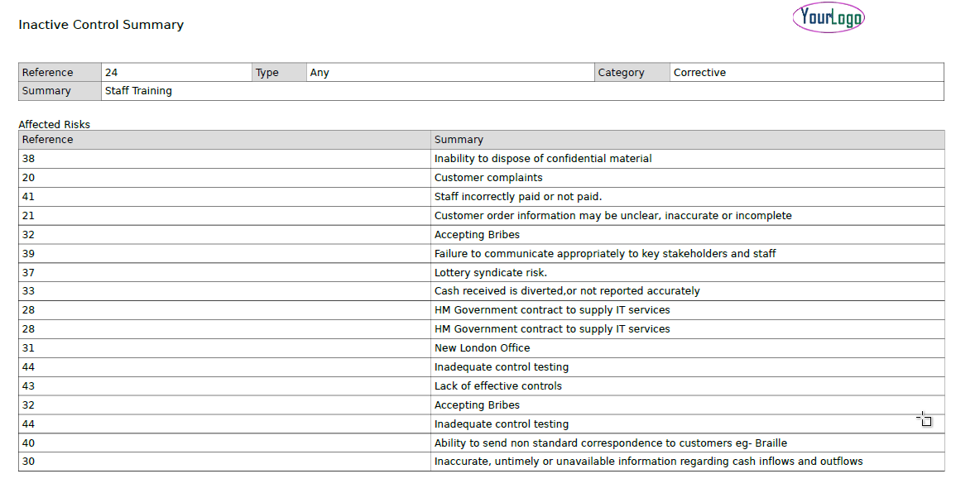Screen dimensions: 980x493
Task: Open 'Cash received is diverted' risk
Action: point(567,291)
